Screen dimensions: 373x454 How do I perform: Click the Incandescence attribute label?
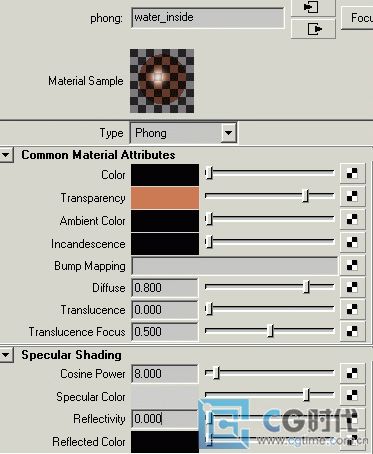click(x=88, y=244)
